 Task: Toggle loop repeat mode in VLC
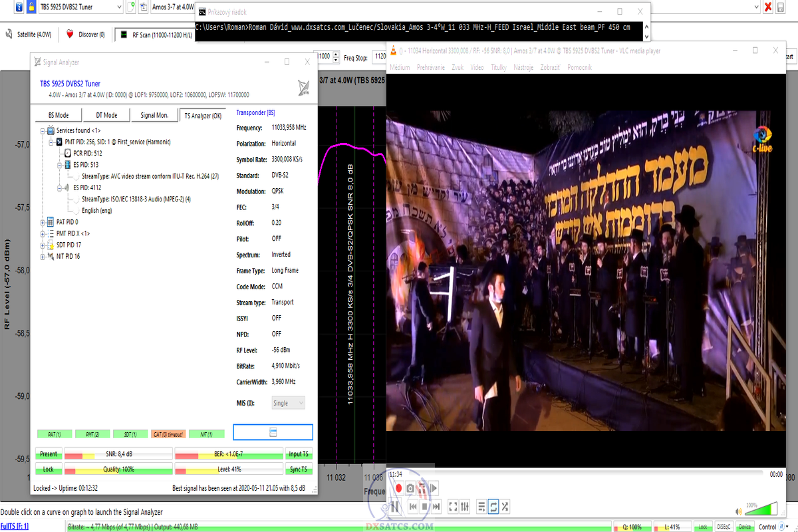point(493,507)
